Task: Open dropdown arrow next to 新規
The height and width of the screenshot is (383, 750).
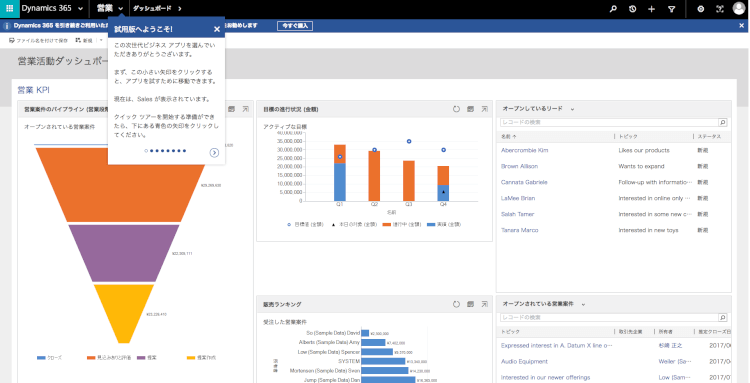Action: (101, 41)
